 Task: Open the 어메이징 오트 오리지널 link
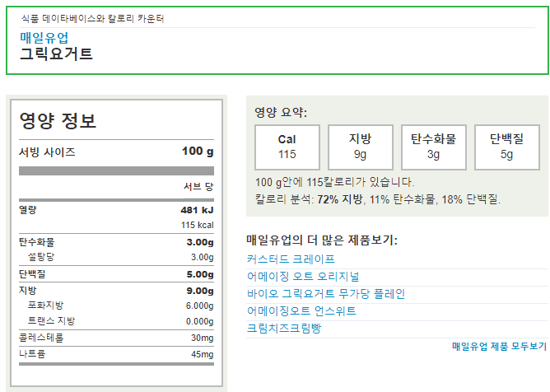[x=303, y=276]
